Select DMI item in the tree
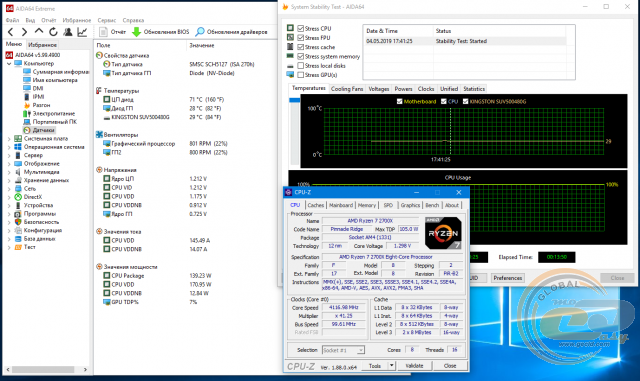The width and height of the screenshot is (640, 381). pos(33,88)
